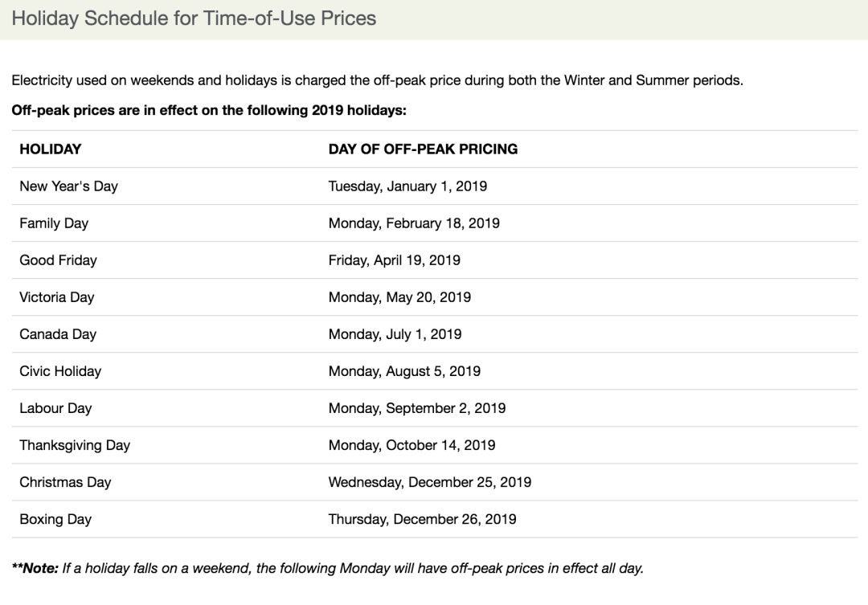Click the date Tuesday, January 1, 2019

coord(407,186)
